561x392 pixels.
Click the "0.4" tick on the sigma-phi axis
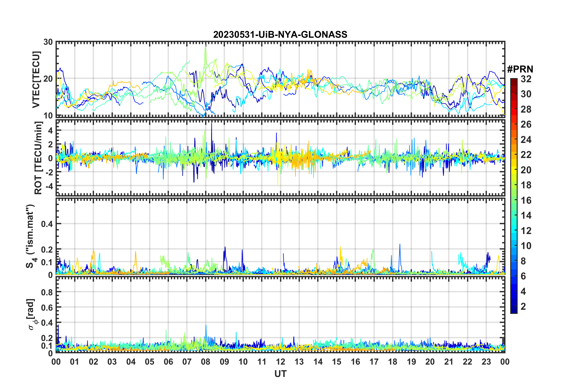point(47,323)
